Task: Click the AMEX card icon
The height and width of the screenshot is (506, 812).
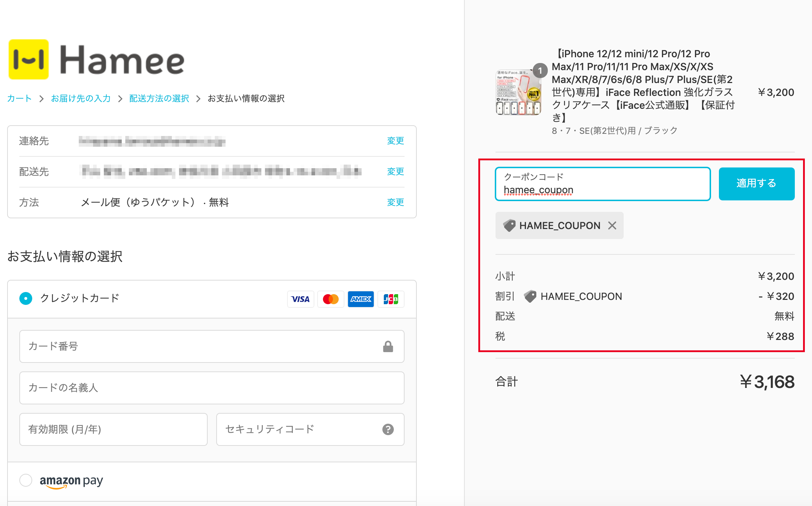Action: click(x=361, y=299)
